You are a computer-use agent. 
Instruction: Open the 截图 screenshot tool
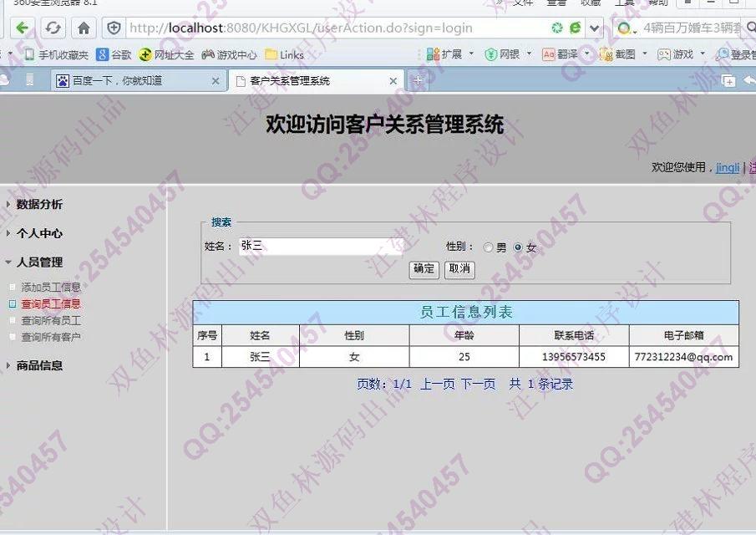(x=623, y=54)
